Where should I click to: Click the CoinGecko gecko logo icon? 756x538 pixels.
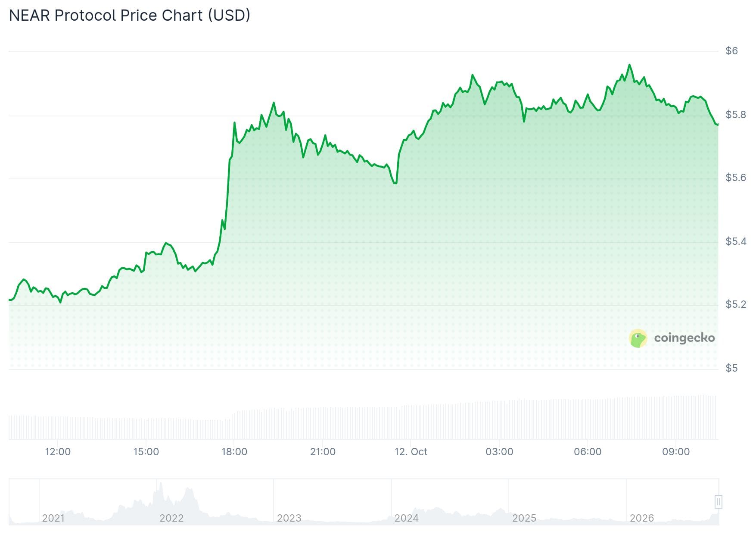point(638,338)
